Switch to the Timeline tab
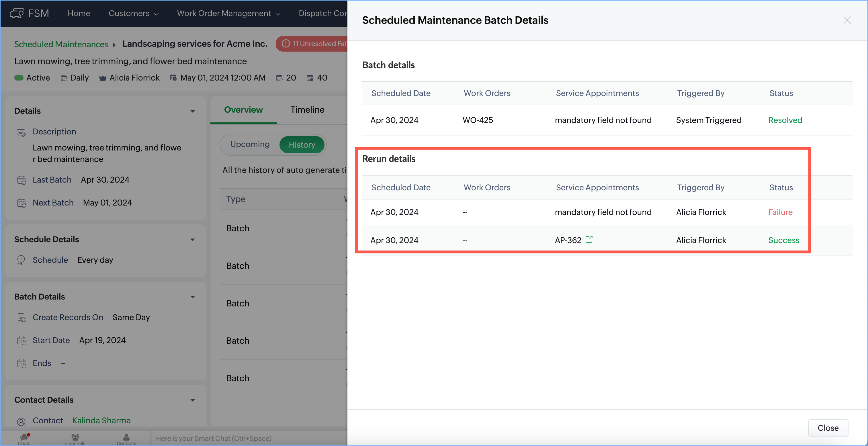 coord(307,110)
